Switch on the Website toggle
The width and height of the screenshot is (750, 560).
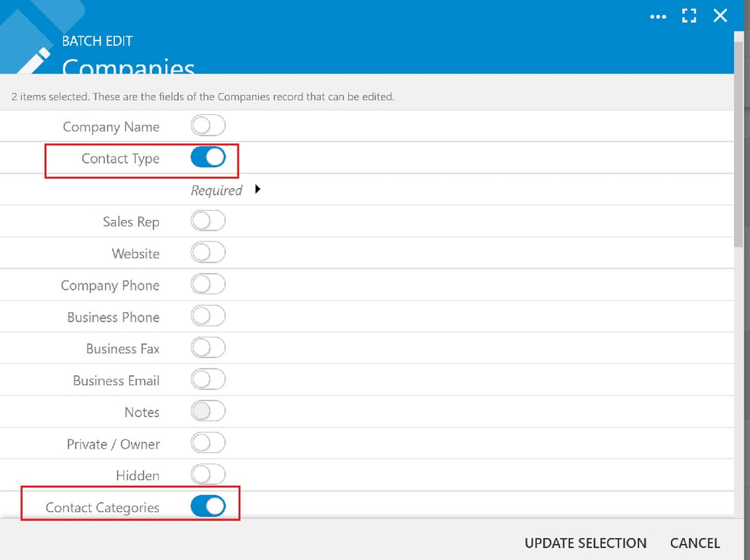click(x=208, y=253)
